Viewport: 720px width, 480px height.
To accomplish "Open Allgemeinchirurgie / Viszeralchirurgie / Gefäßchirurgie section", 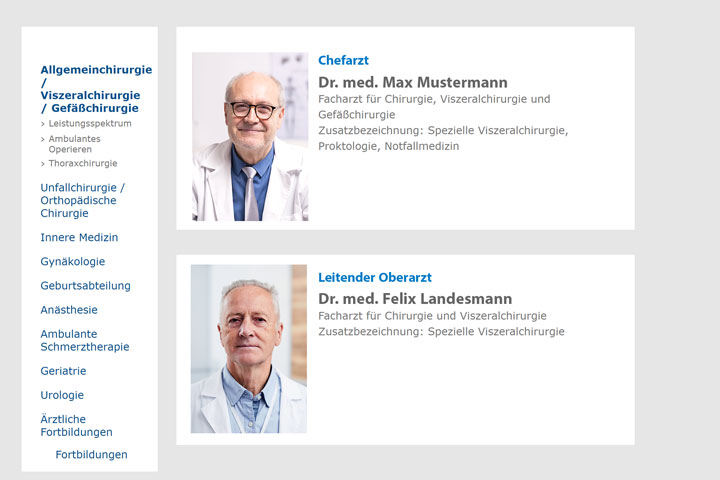I will click(x=96, y=89).
